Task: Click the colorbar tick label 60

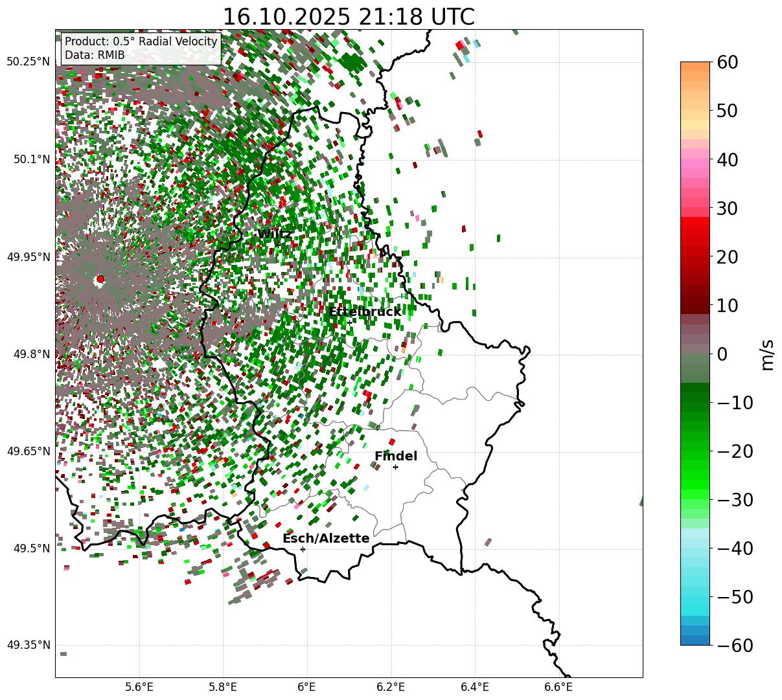Action: [728, 62]
